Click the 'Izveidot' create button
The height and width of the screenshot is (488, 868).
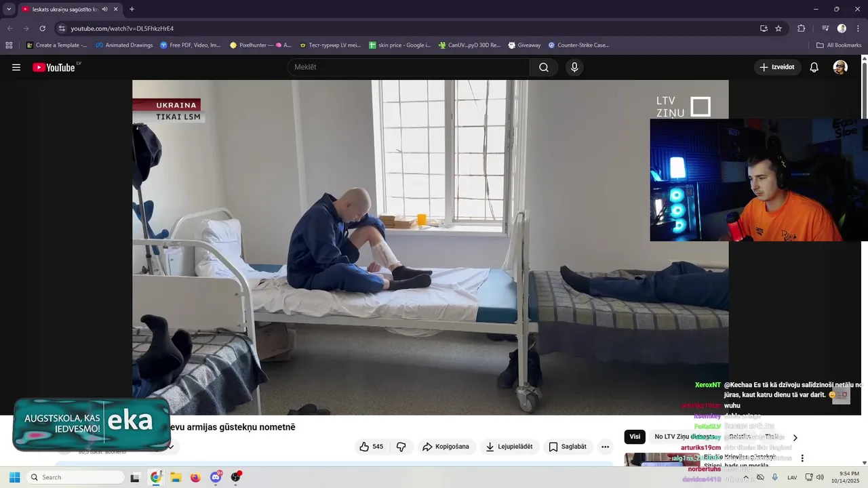coord(777,67)
